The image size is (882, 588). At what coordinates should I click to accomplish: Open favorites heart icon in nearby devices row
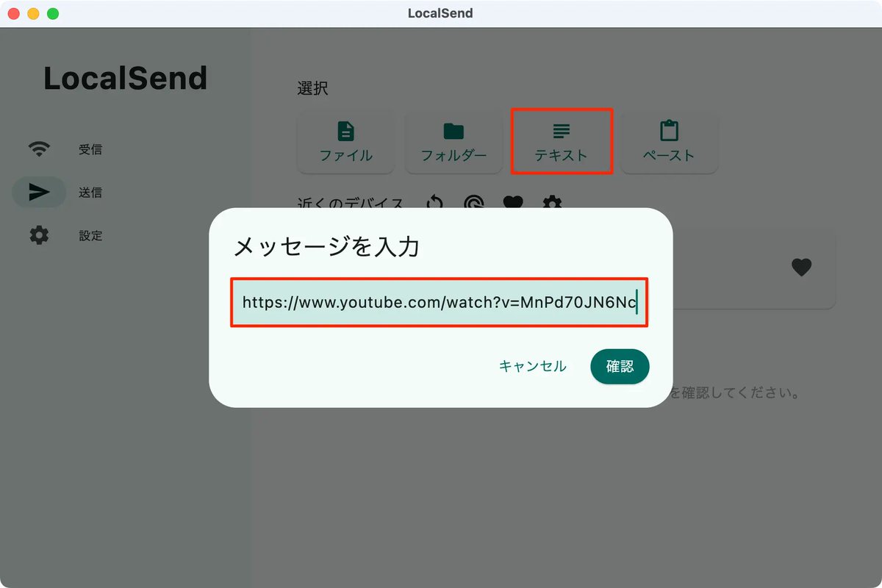pos(513,202)
